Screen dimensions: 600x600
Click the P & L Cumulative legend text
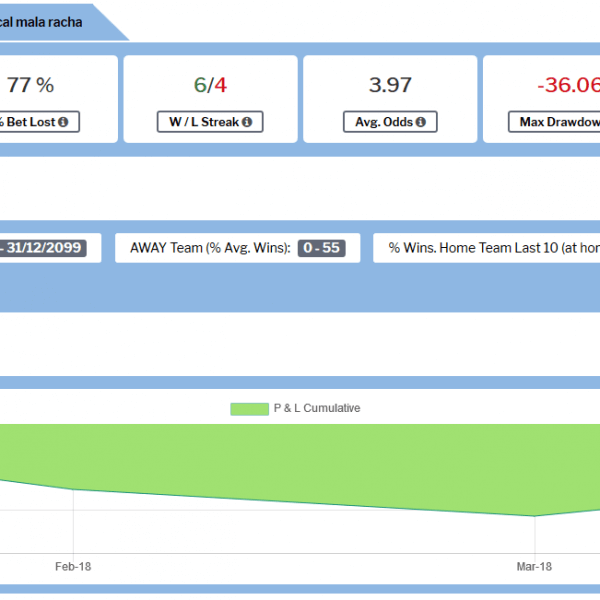pyautogui.click(x=316, y=409)
